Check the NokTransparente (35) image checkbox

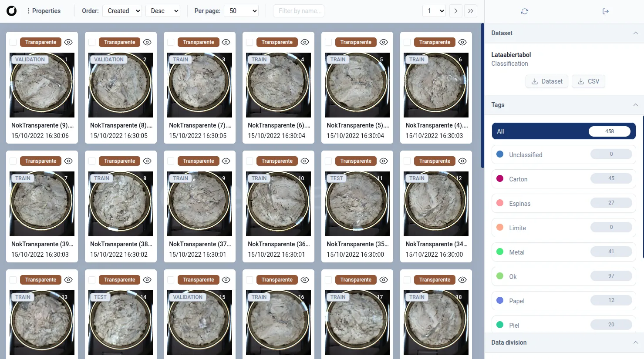click(328, 161)
